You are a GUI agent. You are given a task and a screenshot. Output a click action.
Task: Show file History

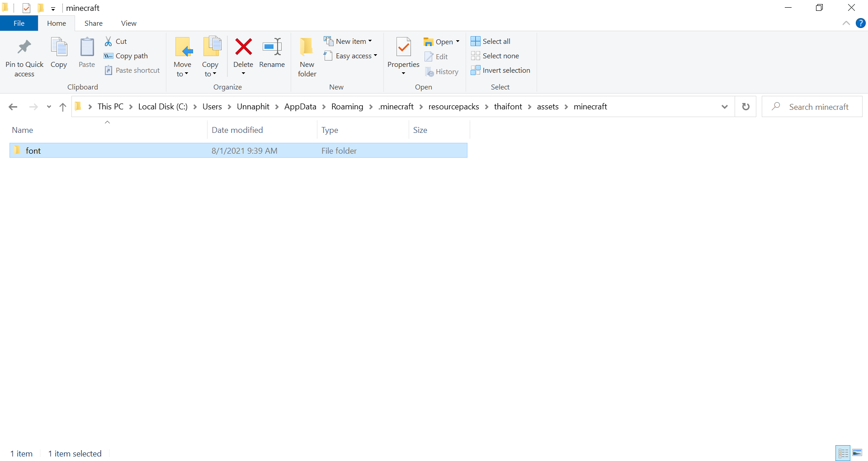(442, 71)
